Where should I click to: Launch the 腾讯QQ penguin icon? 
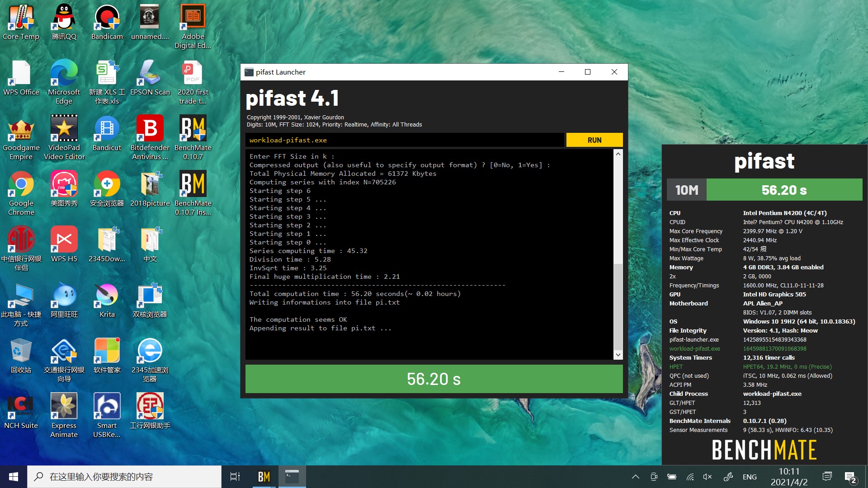64,22
